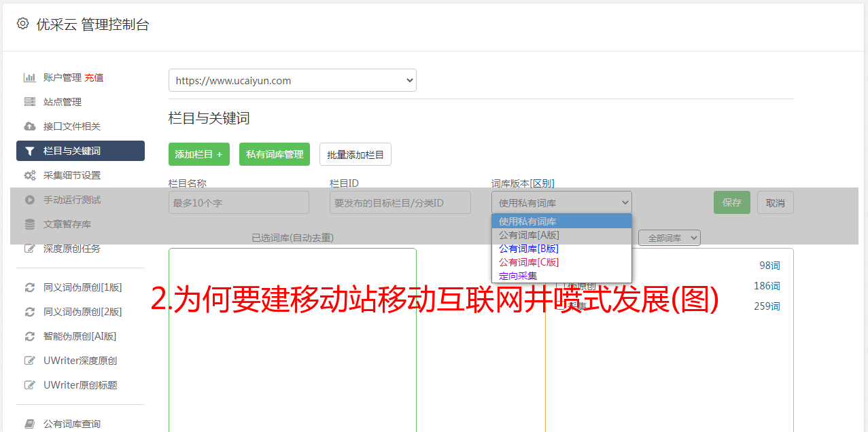Click the server icon for 站点管理
The height and width of the screenshot is (432, 868).
pyautogui.click(x=29, y=102)
